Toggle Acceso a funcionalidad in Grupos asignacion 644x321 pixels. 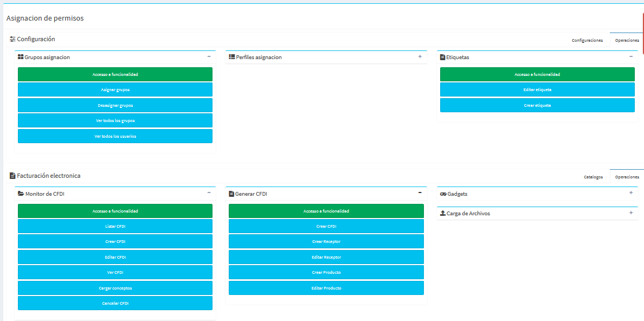tap(115, 74)
